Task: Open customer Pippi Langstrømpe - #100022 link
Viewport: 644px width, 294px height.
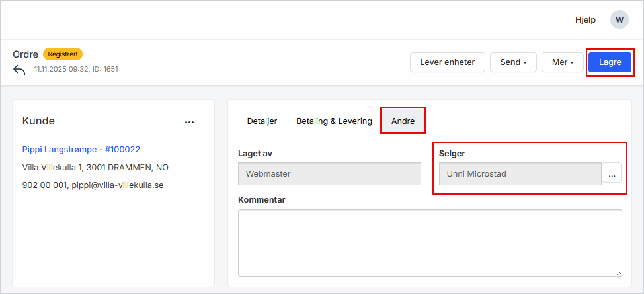Action: [x=81, y=150]
